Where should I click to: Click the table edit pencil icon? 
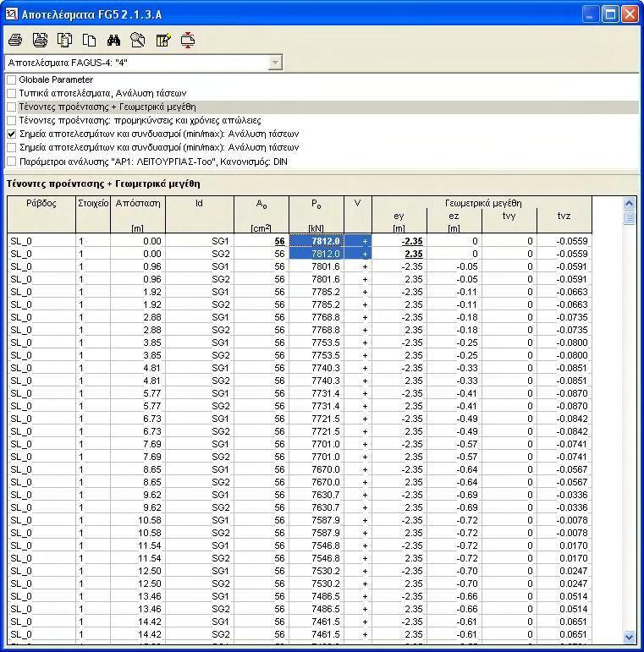tap(163, 41)
